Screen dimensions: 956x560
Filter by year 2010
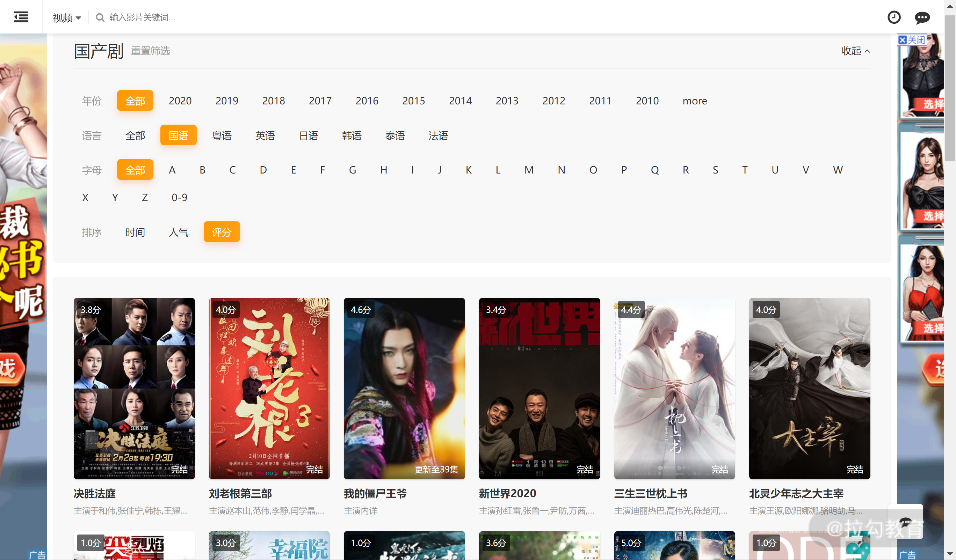pyautogui.click(x=647, y=101)
